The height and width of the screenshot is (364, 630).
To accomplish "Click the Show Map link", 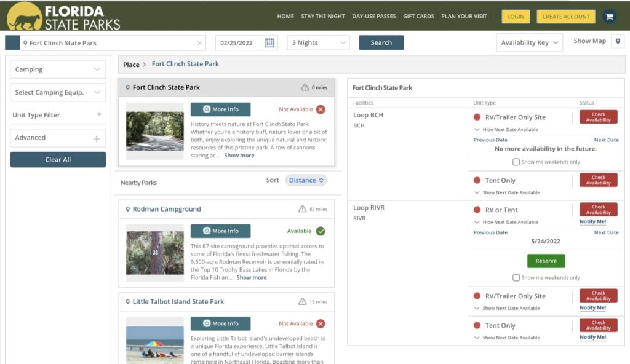I will 589,41.
